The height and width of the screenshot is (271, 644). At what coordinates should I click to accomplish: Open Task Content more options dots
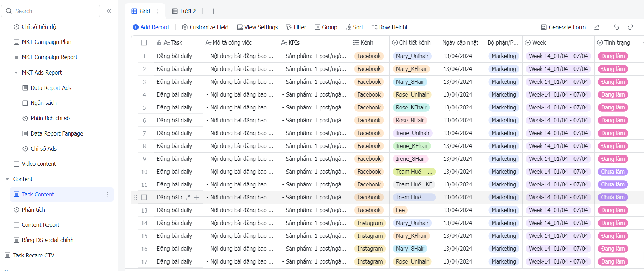(108, 194)
